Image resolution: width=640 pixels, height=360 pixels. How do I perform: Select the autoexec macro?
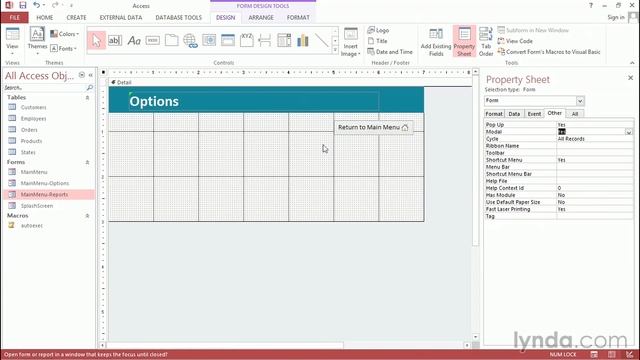tap(32, 225)
